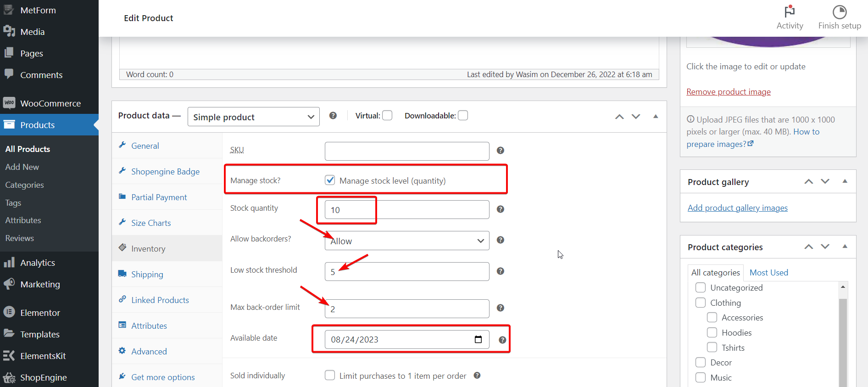Tick the Hoodies category checkbox
Image resolution: width=868 pixels, height=387 pixels.
(x=712, y=332)
